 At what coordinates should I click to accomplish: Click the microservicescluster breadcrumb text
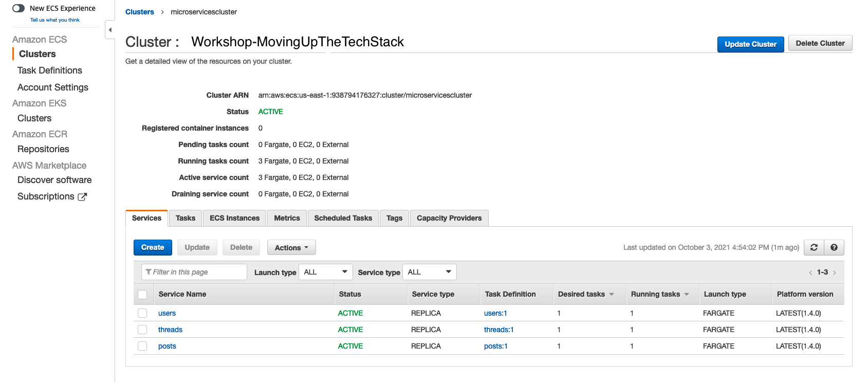(204, 12)
